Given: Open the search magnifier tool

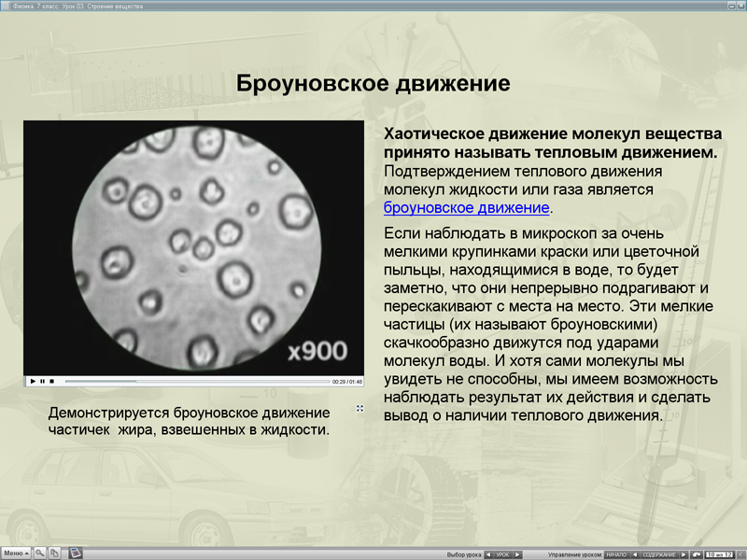Looking at the screenshot, I should (40, 553).
